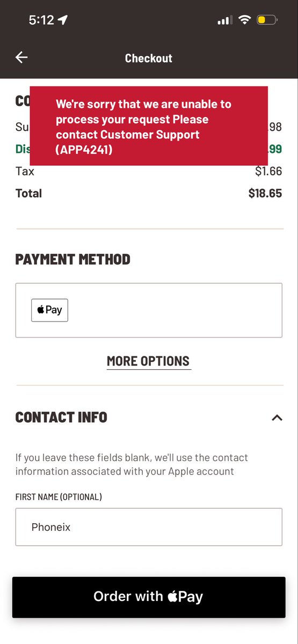
Task: Tap the 5:12 clock in status bar
Action: 41,20
